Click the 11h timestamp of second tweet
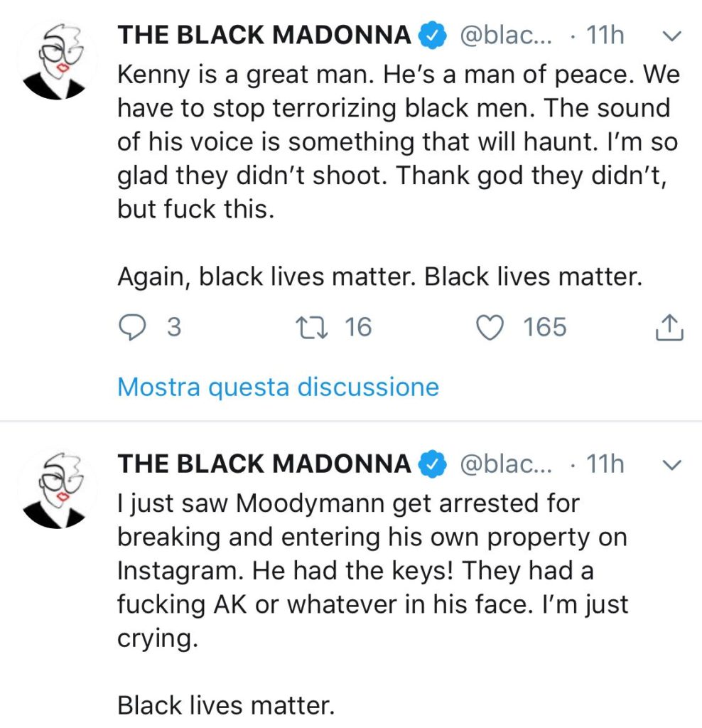 point(605,464)
